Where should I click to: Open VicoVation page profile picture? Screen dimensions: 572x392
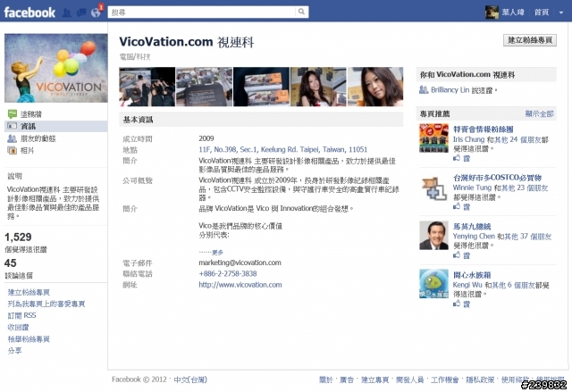55,68
